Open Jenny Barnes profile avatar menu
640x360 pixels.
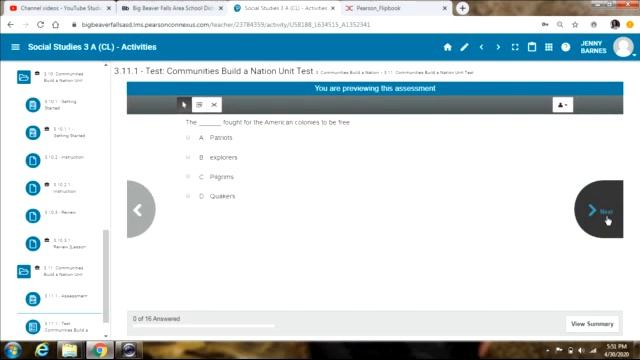pyautogui.click(x=623, y=47)
